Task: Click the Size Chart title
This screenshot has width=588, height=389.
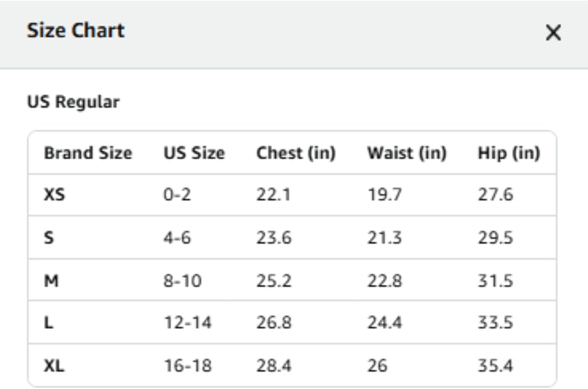Action: click(x=76, y=31)
